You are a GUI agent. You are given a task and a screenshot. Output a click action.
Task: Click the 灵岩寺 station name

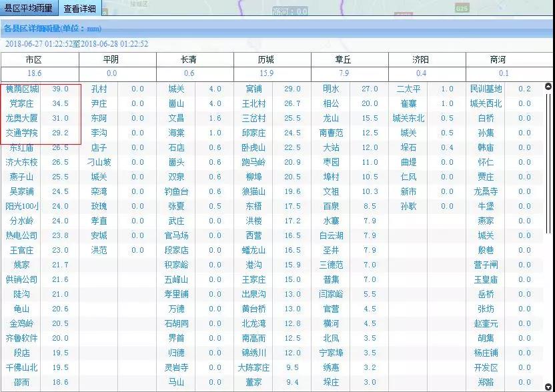(x=176, y=368)
